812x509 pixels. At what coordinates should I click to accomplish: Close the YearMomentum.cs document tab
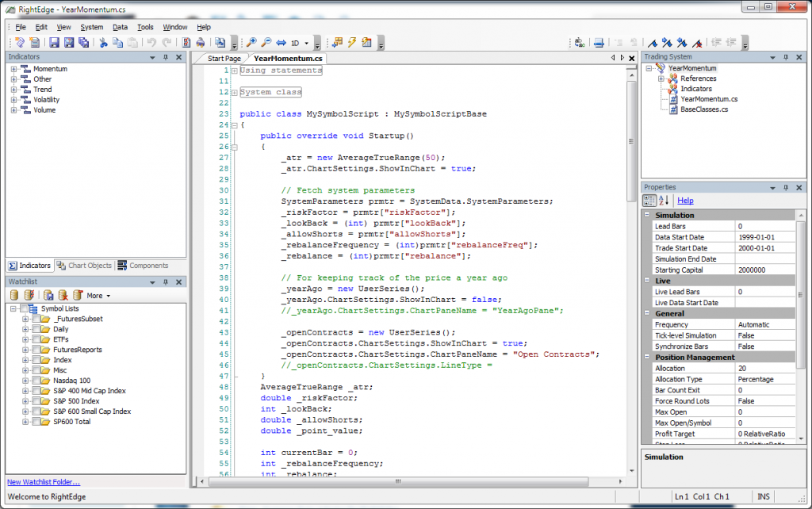point(632,59)
